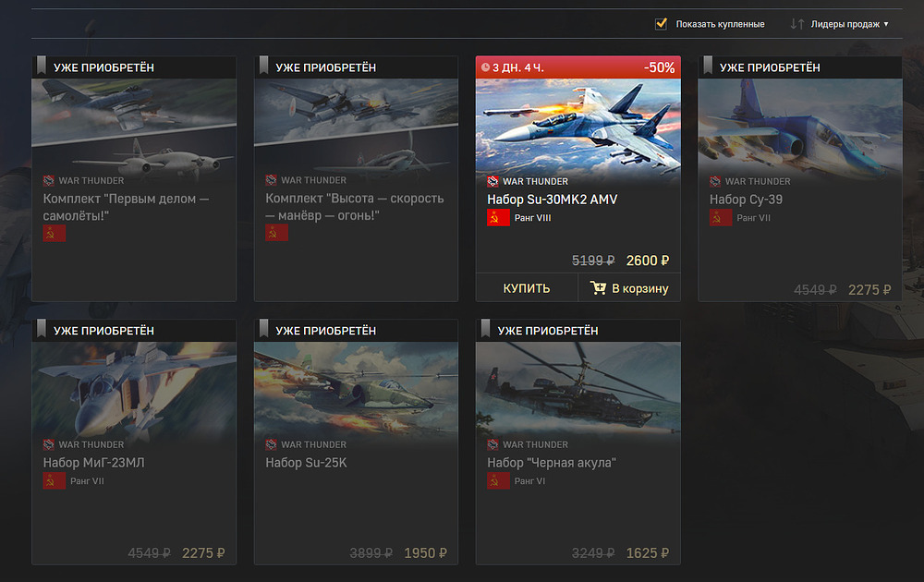Click the bookmark ribbon on МиГ-23МЛ card
The width and height of the screenshot is (924, 582).
[42, 328]
